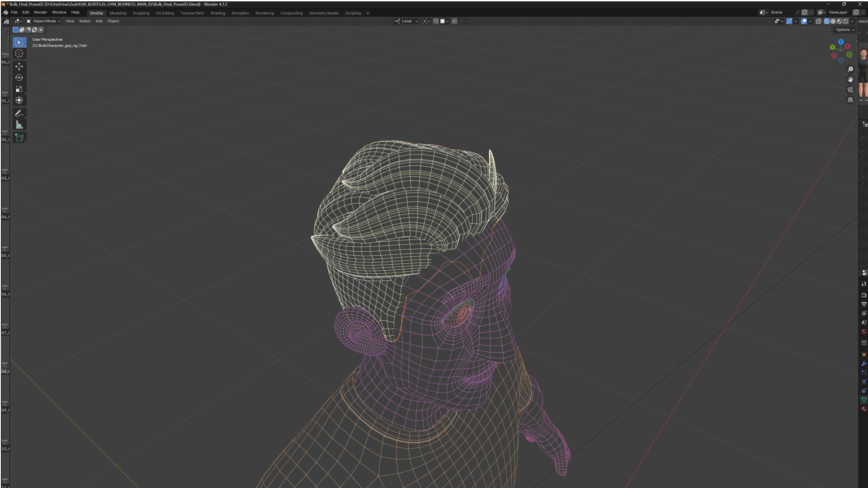Open the Add menu in viewport header
868x488 pixels.
(99, 21)
